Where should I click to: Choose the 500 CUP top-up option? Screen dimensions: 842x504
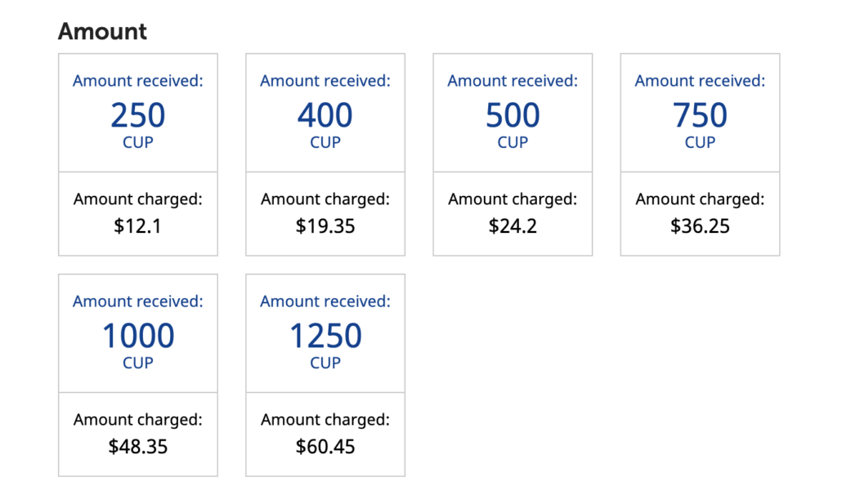coord(513,154)
